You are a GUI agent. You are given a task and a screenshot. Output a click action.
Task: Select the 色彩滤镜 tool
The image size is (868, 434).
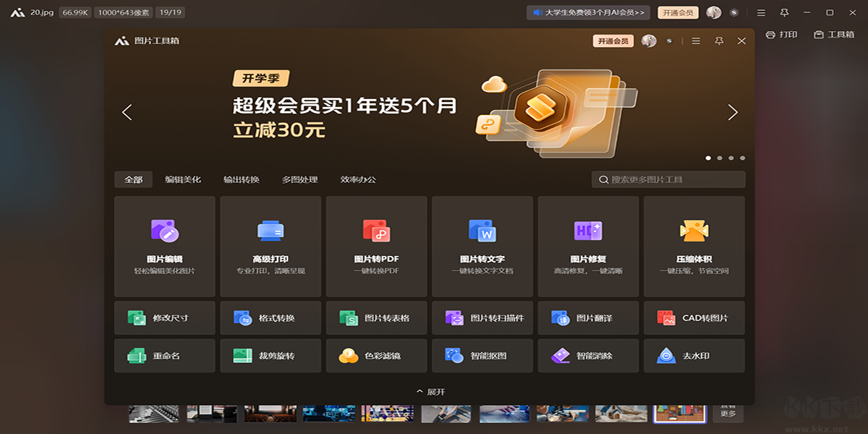(376, 355)
